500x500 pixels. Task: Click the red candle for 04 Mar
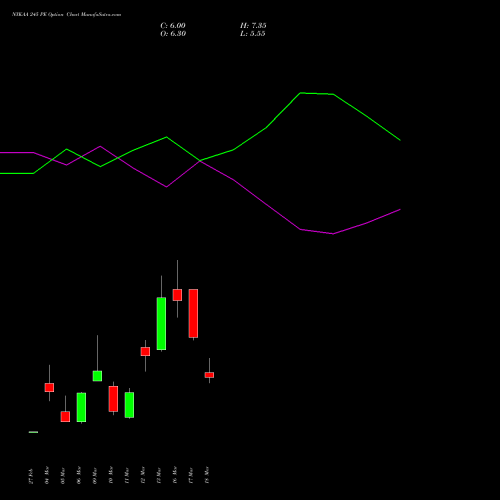coord(49,387)
